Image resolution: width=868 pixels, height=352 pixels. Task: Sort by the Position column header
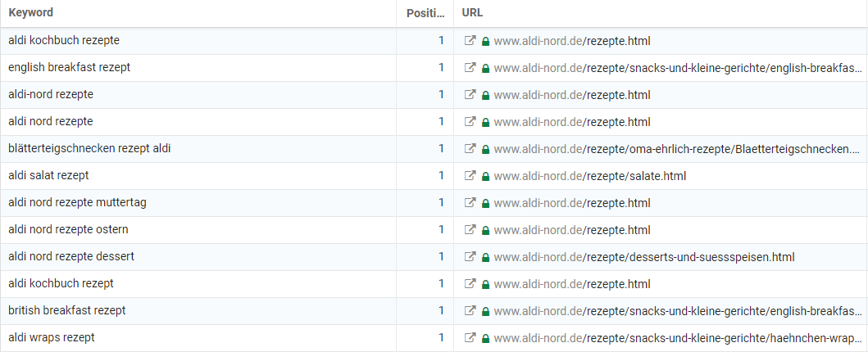425,13
